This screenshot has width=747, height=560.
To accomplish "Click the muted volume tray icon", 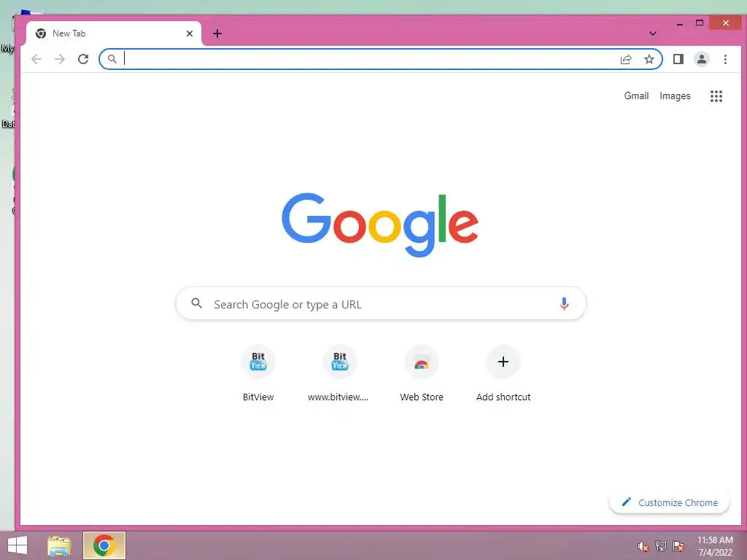I will tap(643, 546).
